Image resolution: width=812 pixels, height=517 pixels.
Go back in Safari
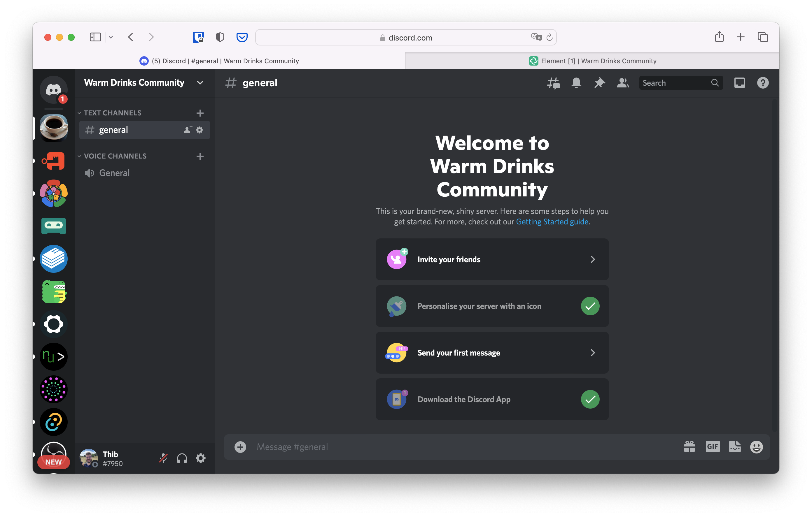tap(131, 37)
